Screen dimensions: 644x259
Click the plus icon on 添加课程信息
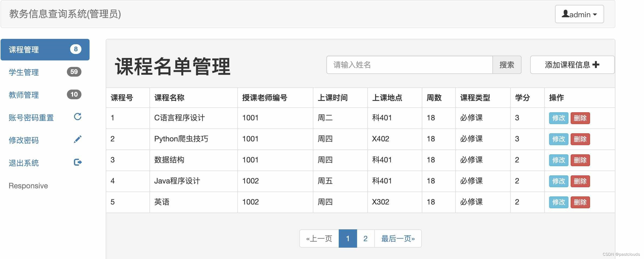[x=597, y=65]
